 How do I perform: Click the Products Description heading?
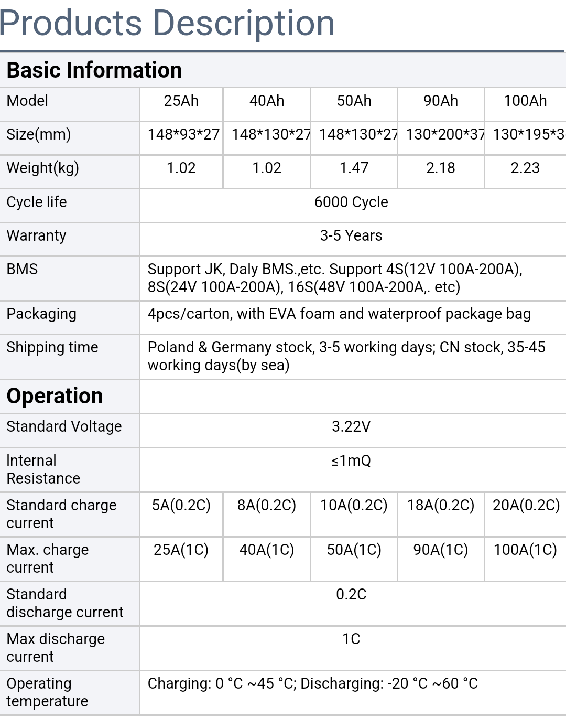click(167, 24)
